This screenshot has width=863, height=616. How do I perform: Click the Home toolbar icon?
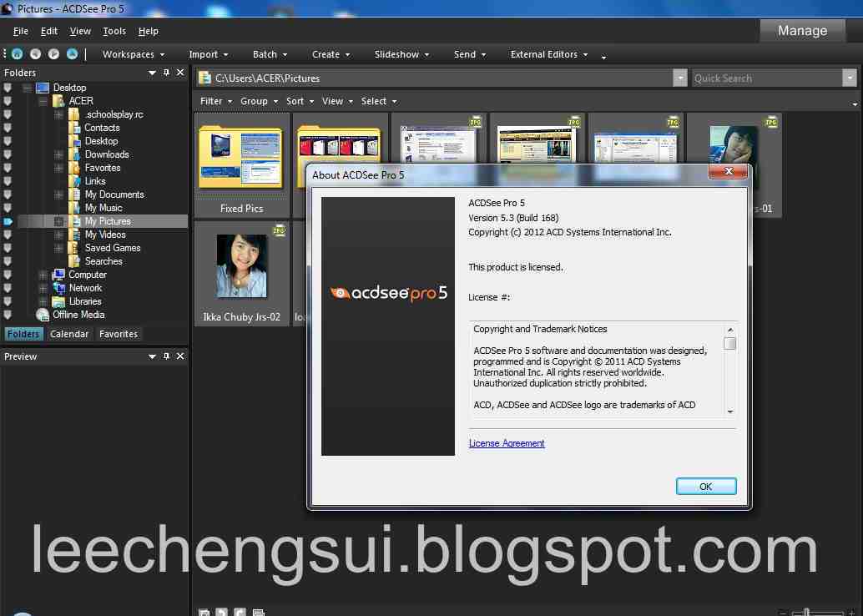point(17,54)
